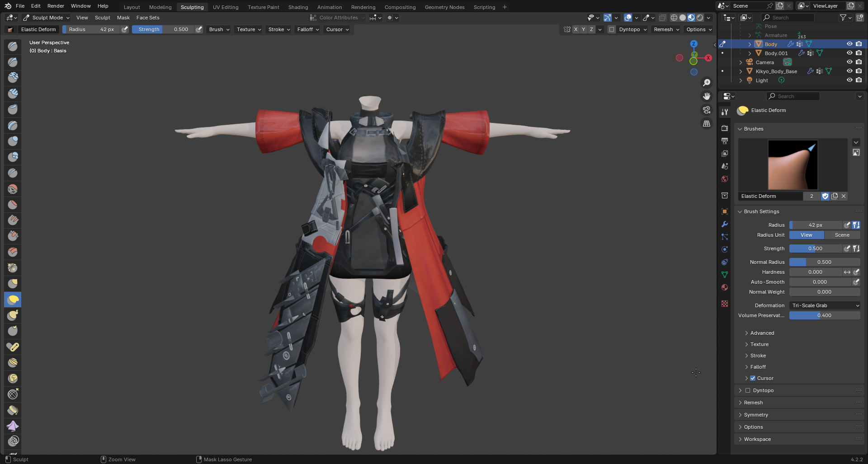
Task: Open the Face Sets header menu
Action: pyautogui.click(x=148, y=18)
